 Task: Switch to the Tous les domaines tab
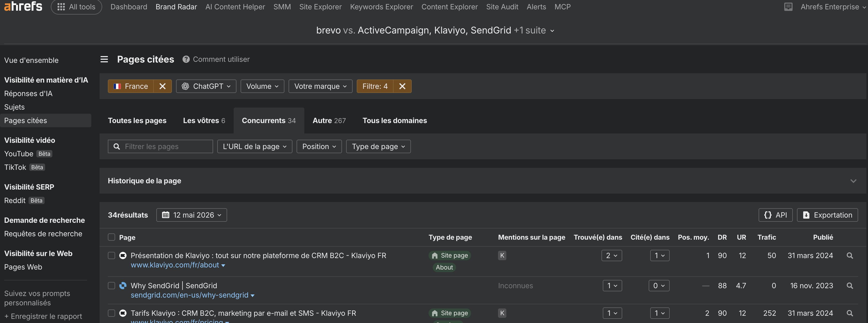[x=395, y=120]
